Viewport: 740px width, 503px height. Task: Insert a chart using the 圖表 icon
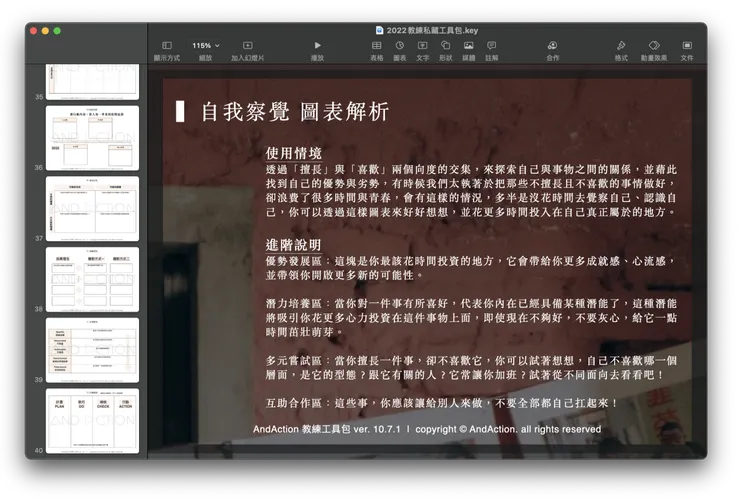(400, 46)
